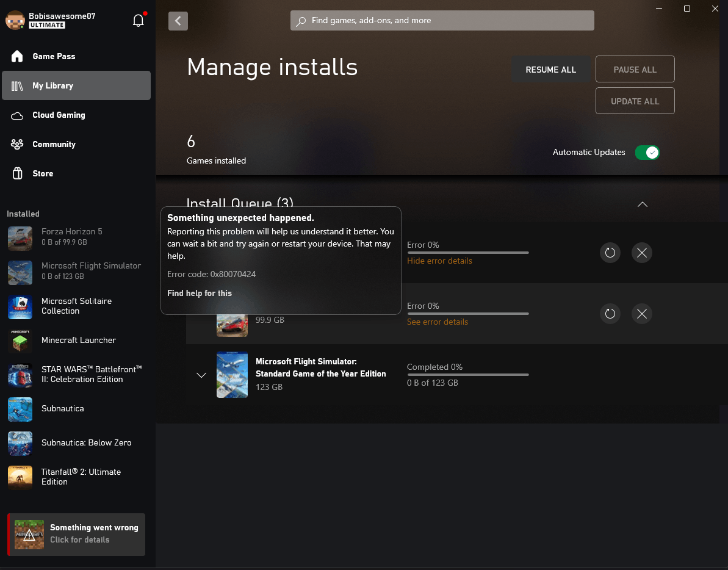Viewport: 728px width, 570px height.
Task: Click RESUME ALL button
Action: tap(550, 70)
